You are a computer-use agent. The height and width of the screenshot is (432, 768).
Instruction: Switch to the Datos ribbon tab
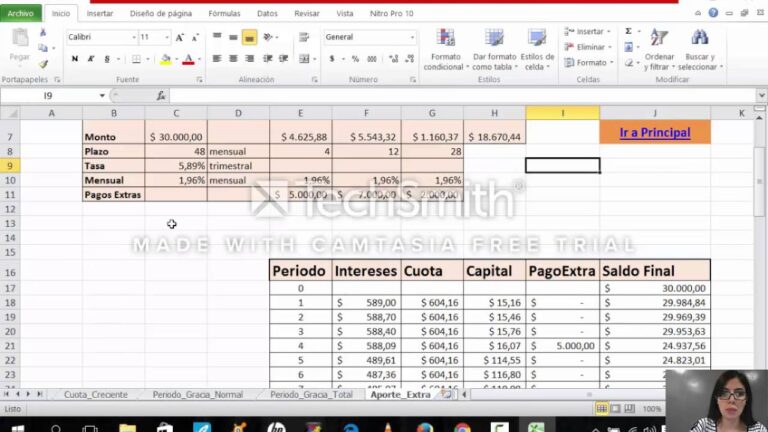tap(267, 14)
